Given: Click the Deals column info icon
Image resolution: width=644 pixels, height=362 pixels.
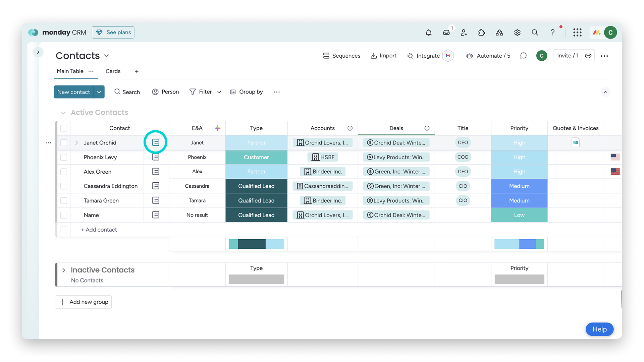Looking at the screenshot, I should tap(427, 128).
